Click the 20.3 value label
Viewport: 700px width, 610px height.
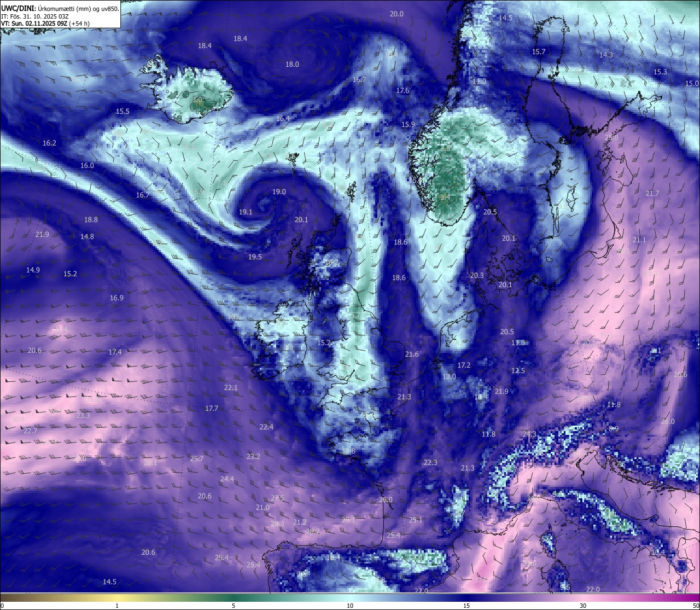[477, 275]
